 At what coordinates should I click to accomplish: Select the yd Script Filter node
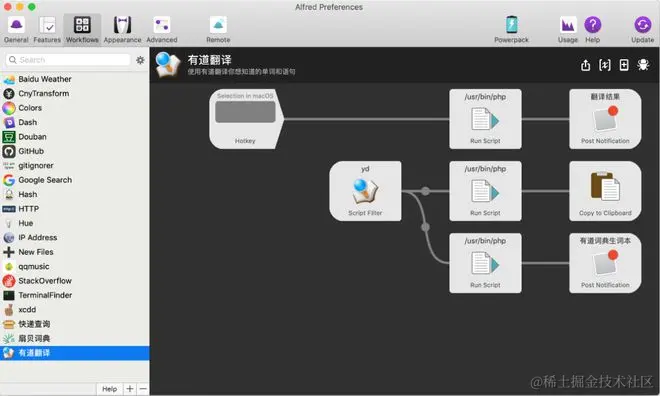(x=365, y=191)
